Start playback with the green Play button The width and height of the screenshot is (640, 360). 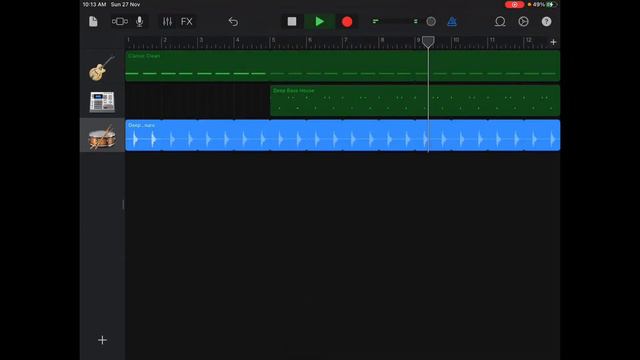tap(320, 21)
